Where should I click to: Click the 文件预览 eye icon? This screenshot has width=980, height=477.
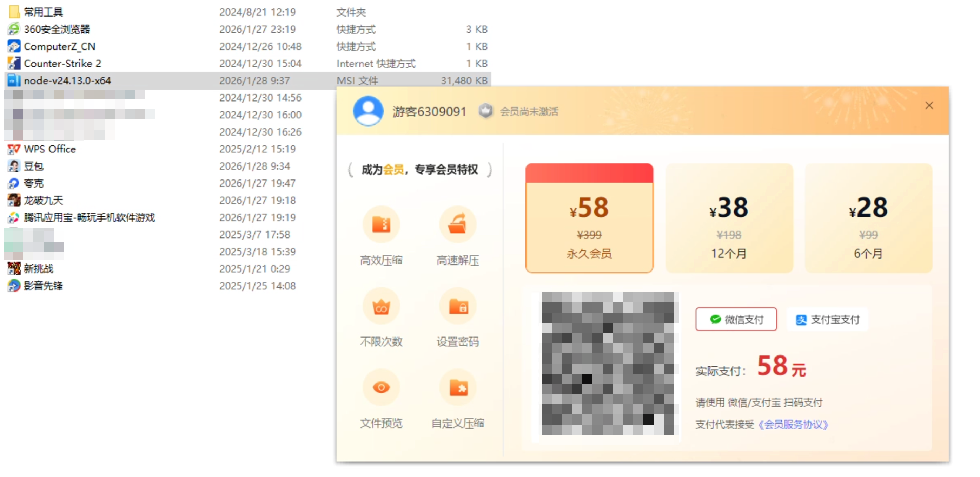[381, 387]
